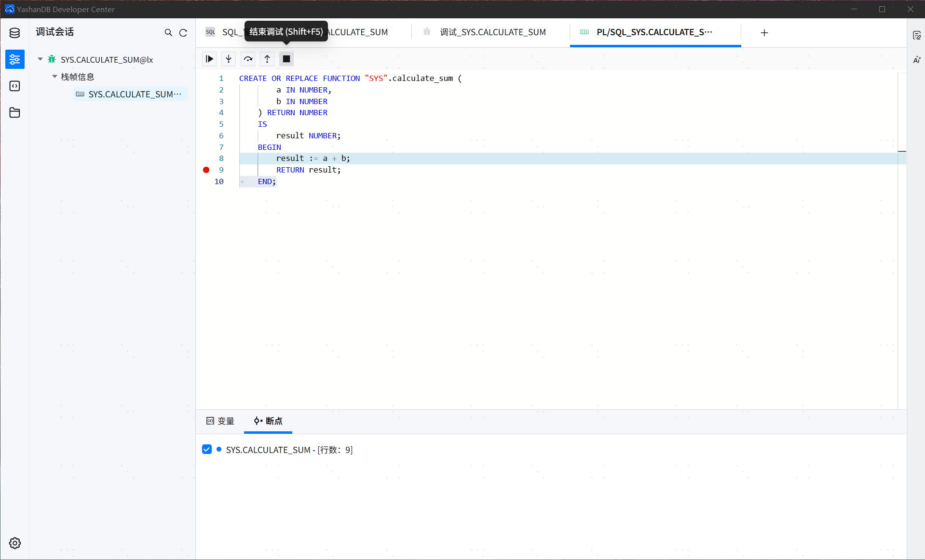Click the Step Into arrow icon
Screen dimensions: 925x560
coord(229,59)
